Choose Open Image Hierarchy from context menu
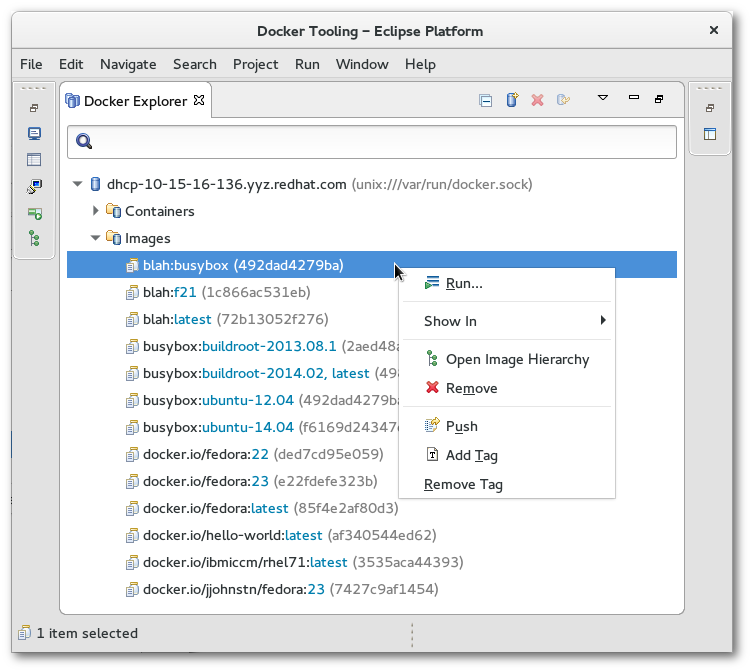Screen dimensions: 752x672 point(507,359)
